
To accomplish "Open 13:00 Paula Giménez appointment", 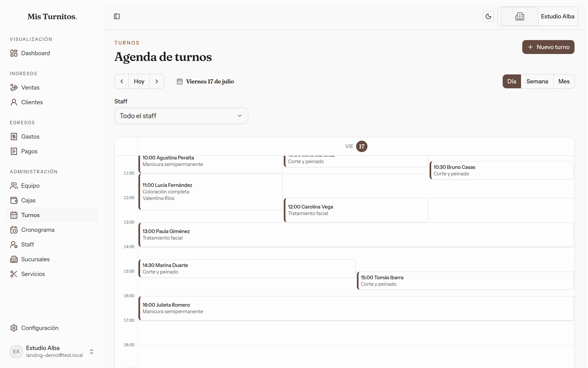I will [x=356, y=235].
